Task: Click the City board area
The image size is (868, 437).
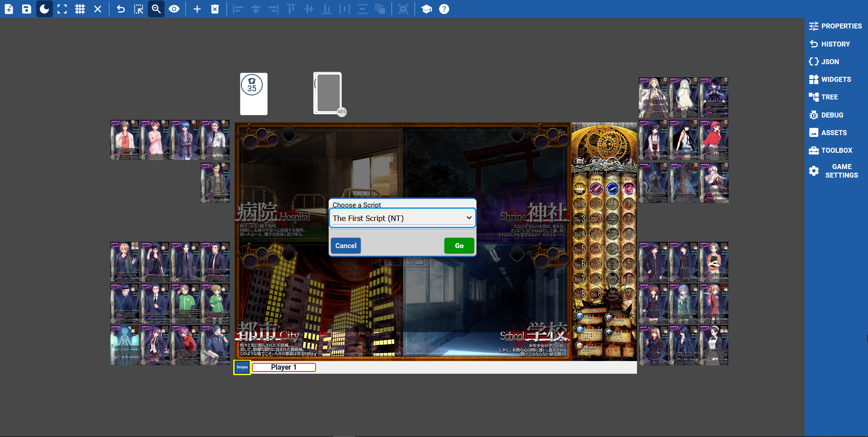Action: 319,300
